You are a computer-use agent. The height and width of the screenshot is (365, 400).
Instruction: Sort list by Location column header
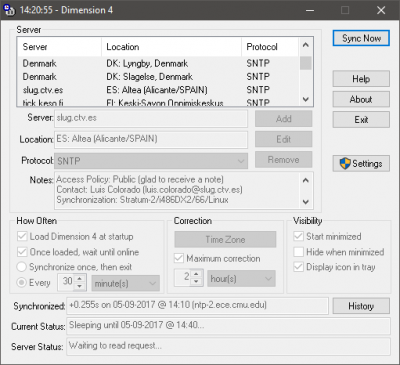point(171,47)
